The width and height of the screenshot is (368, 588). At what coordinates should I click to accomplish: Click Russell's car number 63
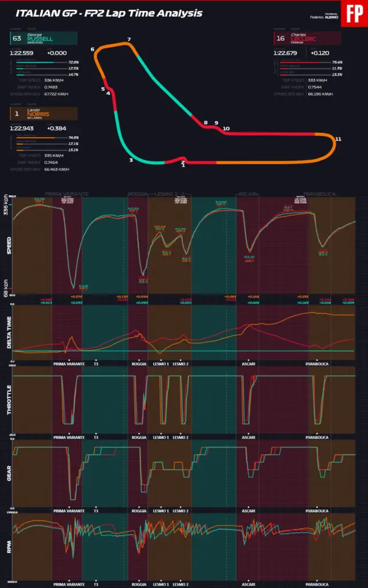[x=17, y=38]
